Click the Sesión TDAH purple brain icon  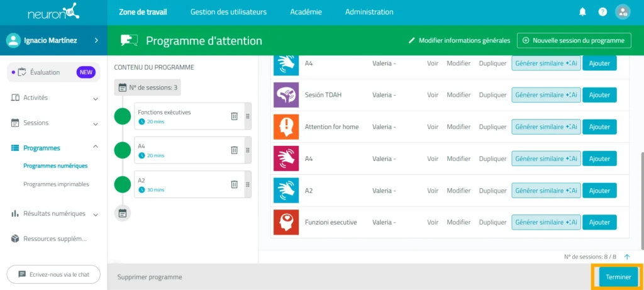pyautogui.click(x=286, y=95)
